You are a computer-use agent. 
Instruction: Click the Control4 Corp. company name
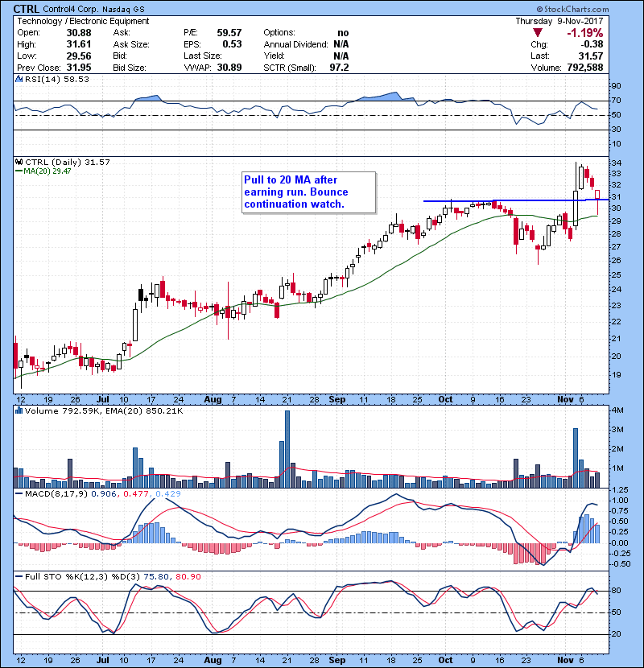[71, 9]
